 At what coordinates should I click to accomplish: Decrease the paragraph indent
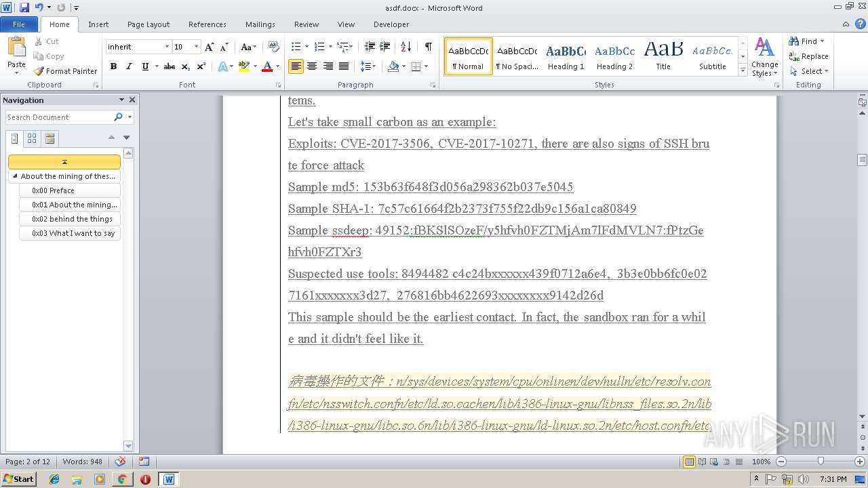pyautogui.click(x=370, y=47)
